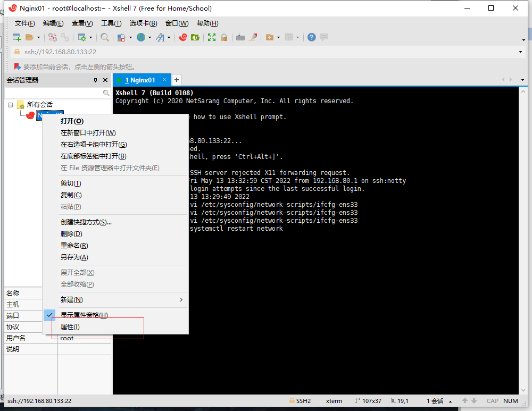Click the speech bubble feedback icon

324,37
